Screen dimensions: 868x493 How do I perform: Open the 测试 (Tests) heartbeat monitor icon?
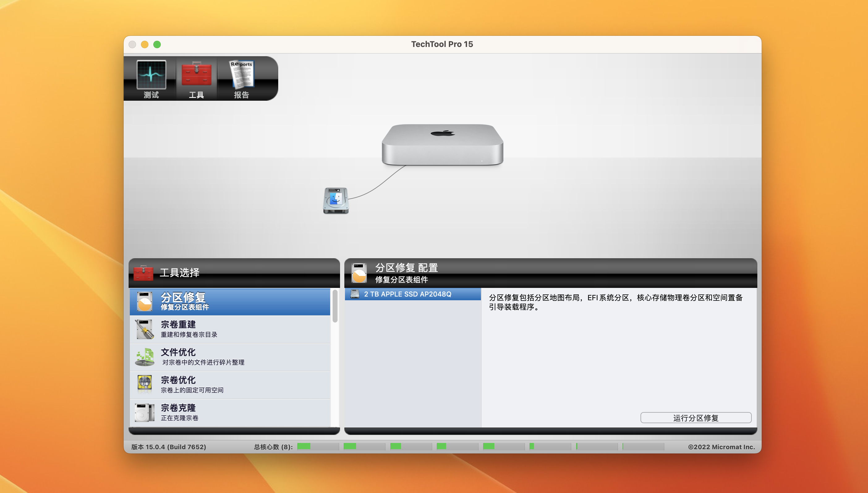click(151, 75)
